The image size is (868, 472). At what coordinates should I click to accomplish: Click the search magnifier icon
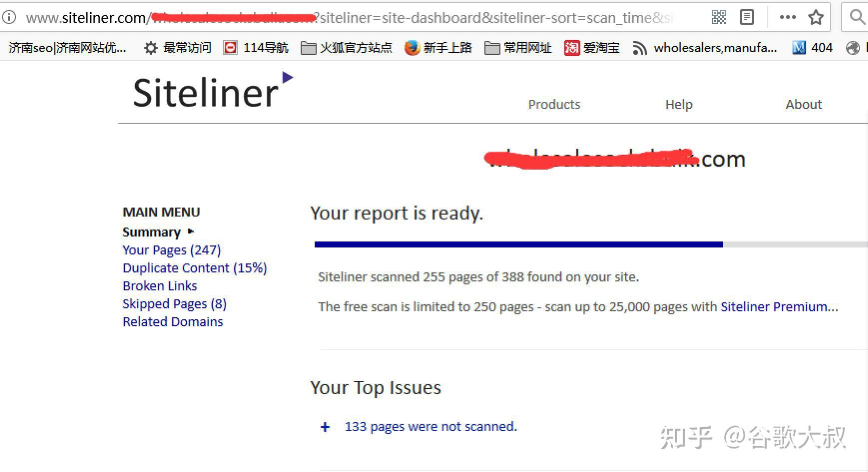coord(857,17)
